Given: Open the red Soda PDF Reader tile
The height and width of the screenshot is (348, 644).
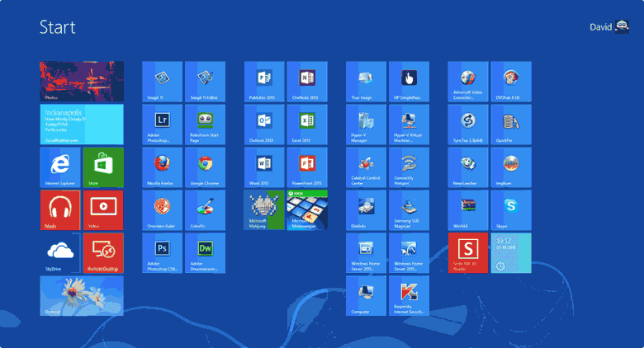Looking at the screenshot, I should [468, 253].
